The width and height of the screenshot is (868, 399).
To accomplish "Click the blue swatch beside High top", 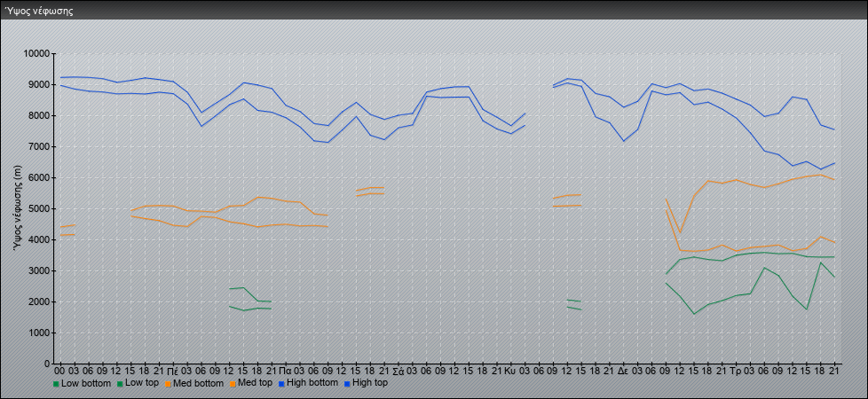I will coord(346,383).
